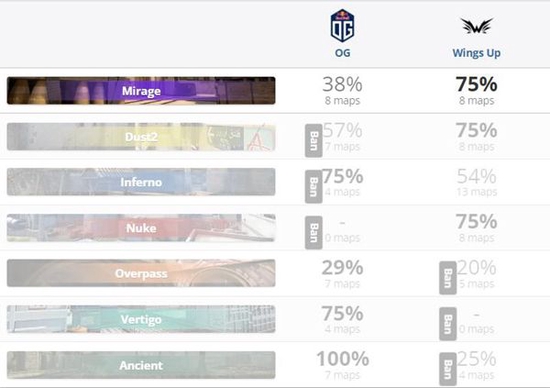Click OG's 38% Mirage win rate
Screen dimensions: 550x388
tap(342, 85)
